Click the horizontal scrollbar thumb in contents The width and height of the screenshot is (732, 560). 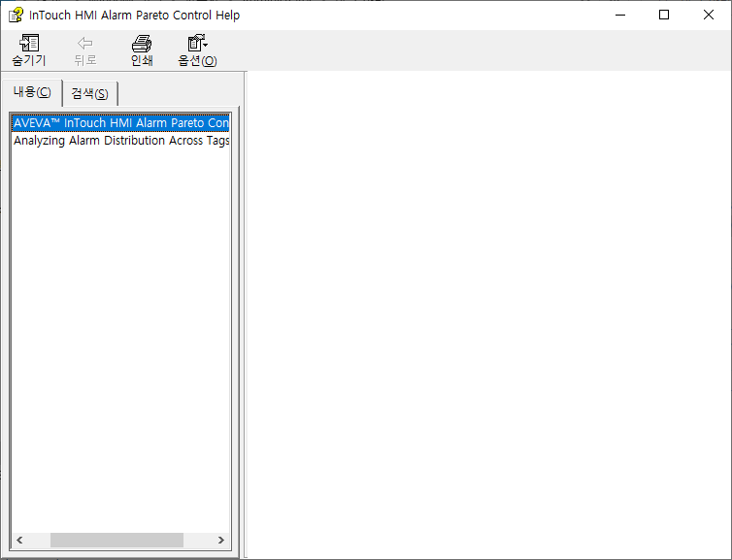(x=116, y=540)
